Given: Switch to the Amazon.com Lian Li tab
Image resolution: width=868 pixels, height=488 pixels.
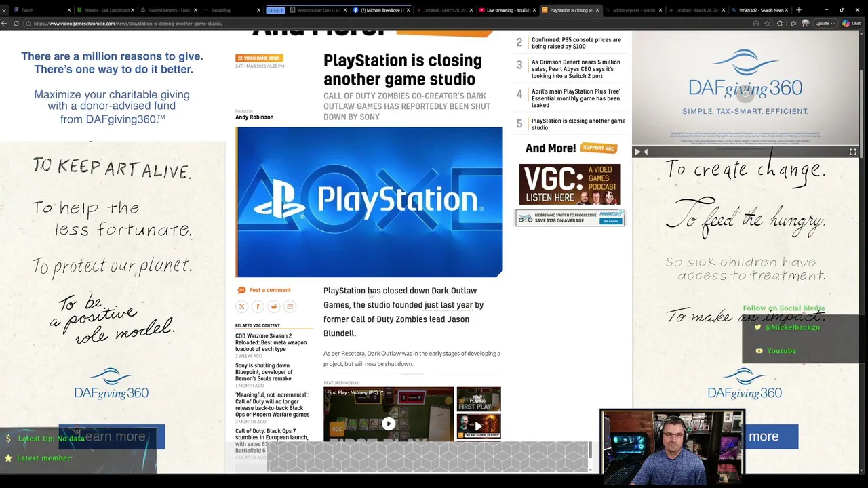Looking at the screenshot, I should tap(317, 10).
